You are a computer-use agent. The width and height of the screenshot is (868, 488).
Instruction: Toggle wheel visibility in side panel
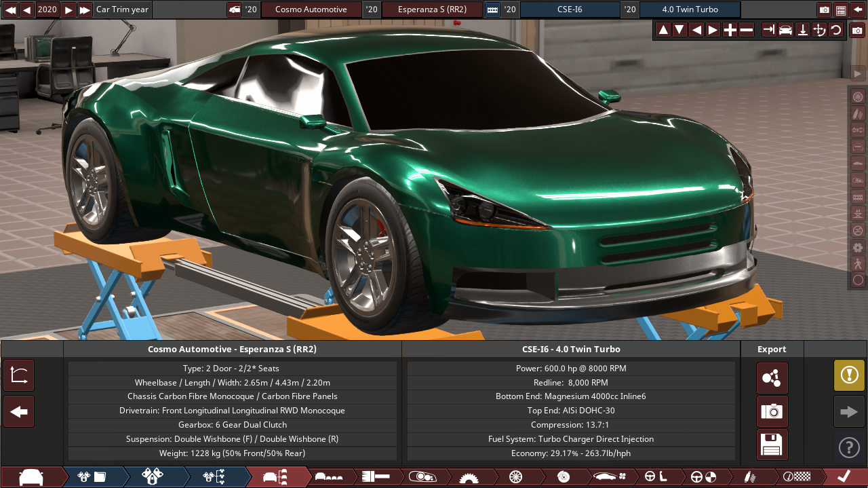(858, 96)
